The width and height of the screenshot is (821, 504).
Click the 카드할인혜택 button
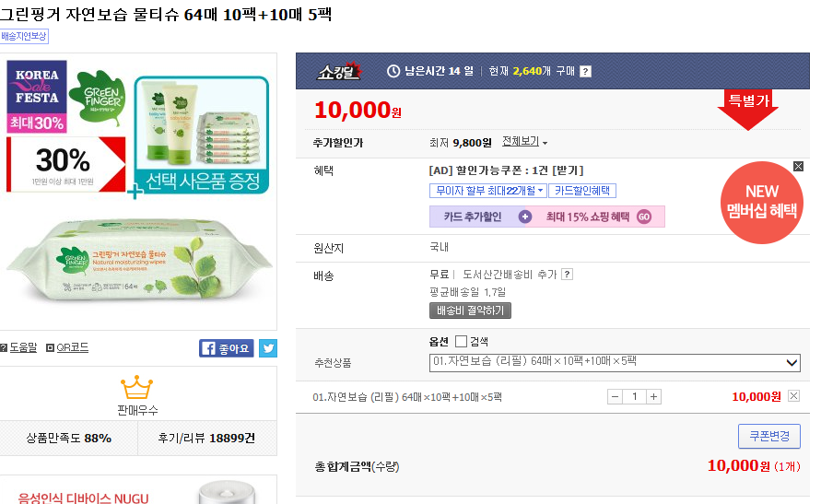[581, 191]
